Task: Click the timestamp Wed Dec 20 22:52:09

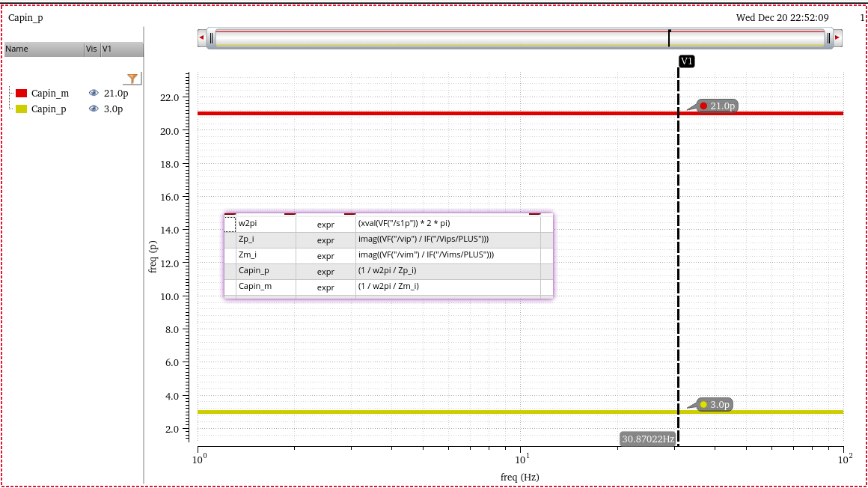Action: (x=782, y=18)
